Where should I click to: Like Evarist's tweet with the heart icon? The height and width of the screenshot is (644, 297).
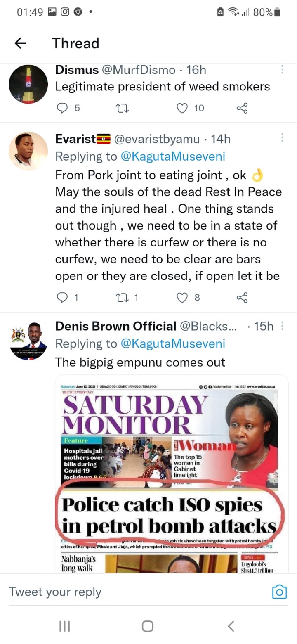[182, 297]
